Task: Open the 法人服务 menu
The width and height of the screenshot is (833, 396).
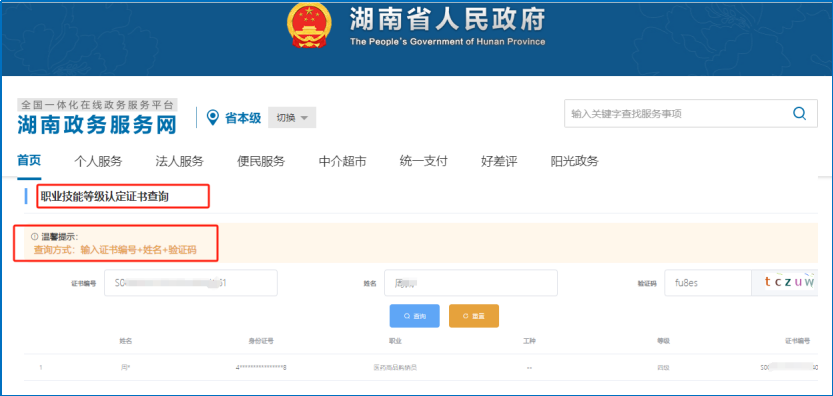Action: click(180, 161)
